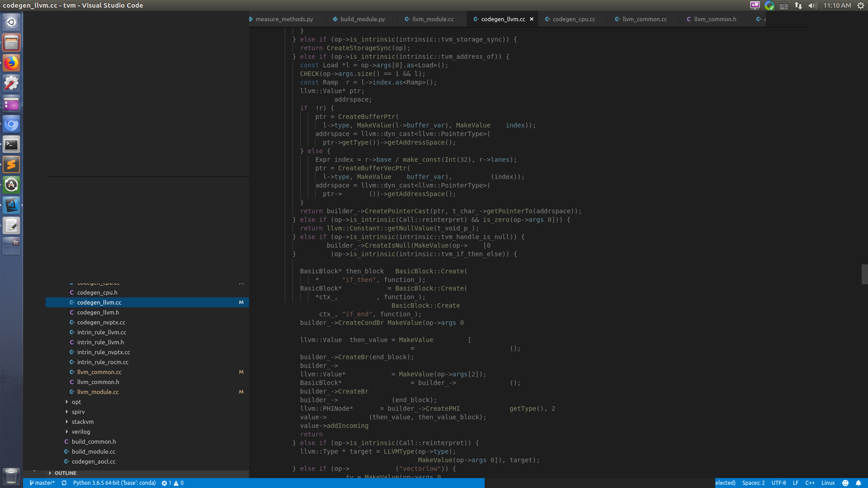Click Spaces: 2 indentation setting
The width and height of the screenshot is (868, 488).
pyautogui.click(x=753, y=483)
